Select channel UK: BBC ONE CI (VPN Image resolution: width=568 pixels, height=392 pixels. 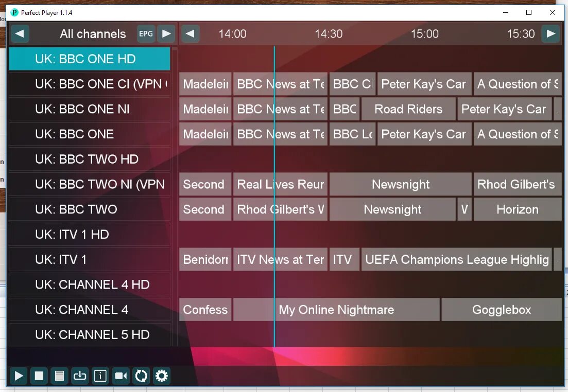point(90,84)
